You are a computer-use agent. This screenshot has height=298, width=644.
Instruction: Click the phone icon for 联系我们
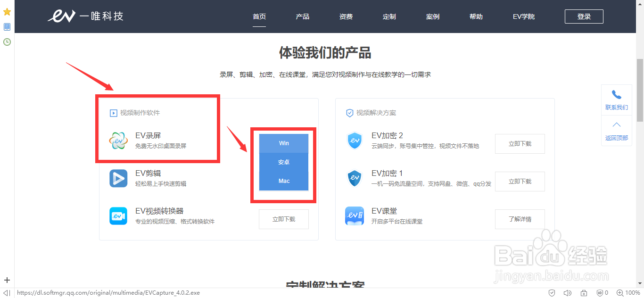[x=616, y=95]
